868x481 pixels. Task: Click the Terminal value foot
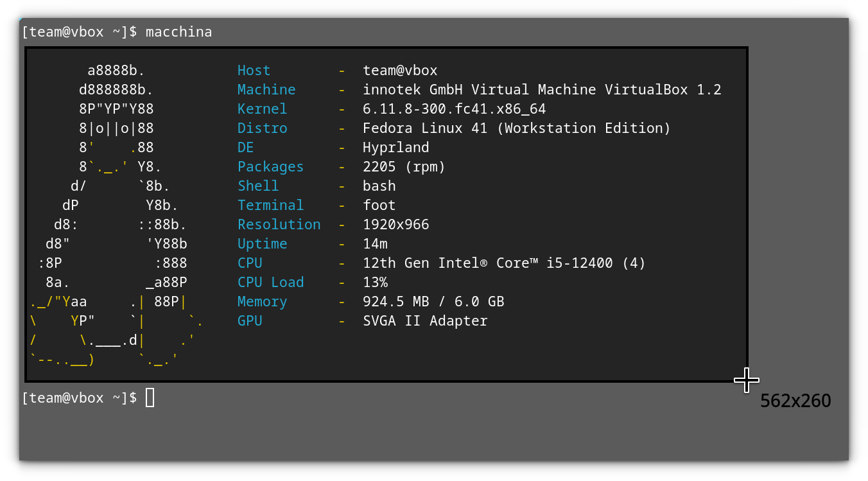pos(379,205)
